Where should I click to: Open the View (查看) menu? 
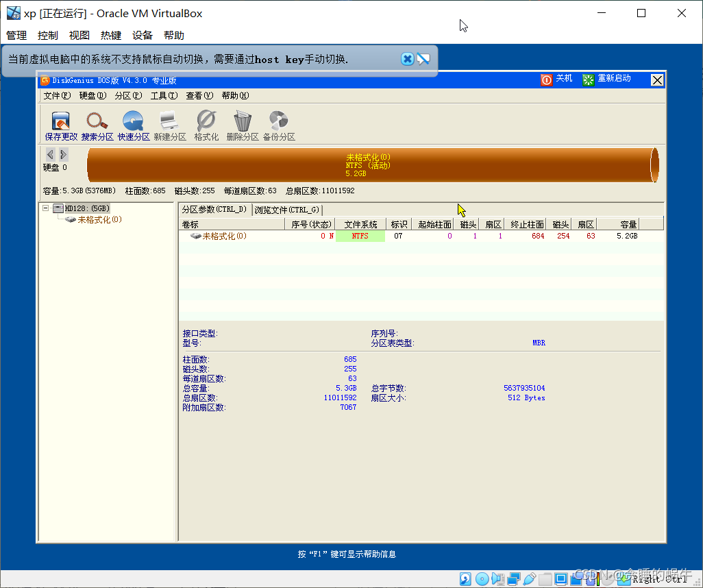pos(199,95)
